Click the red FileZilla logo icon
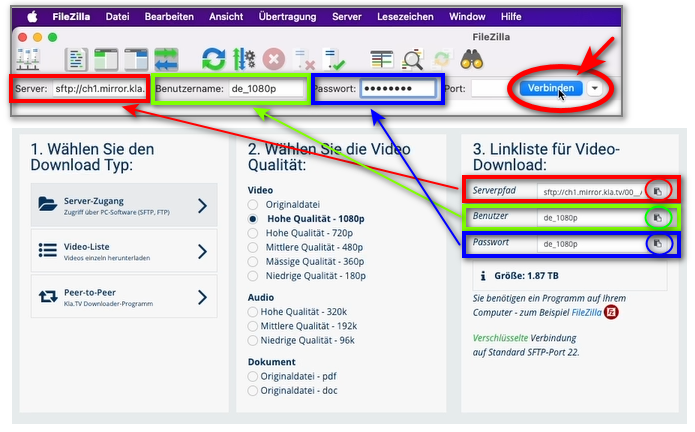Viewport: 695px width, 432px height. (x=612, y=312)
